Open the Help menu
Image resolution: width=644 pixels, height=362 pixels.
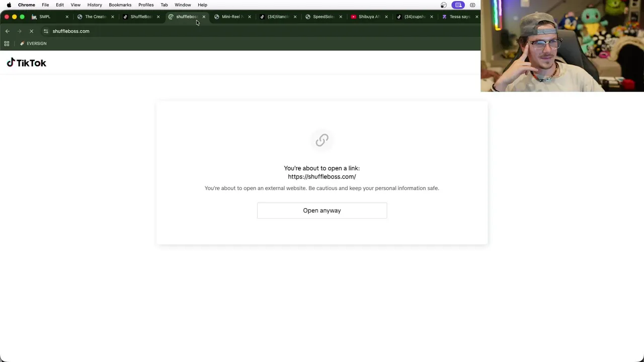click(202, 5)
